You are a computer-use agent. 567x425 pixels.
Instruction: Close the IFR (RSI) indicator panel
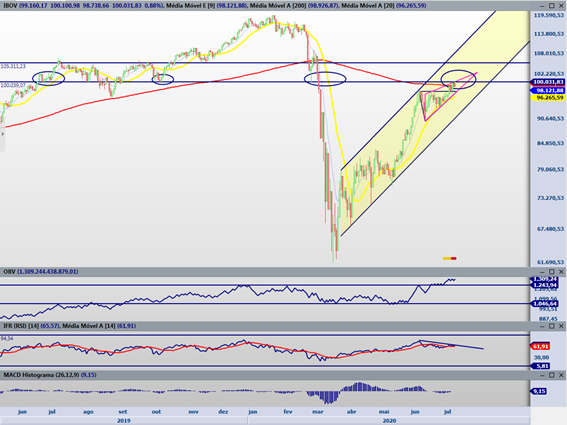click(561, 326)
